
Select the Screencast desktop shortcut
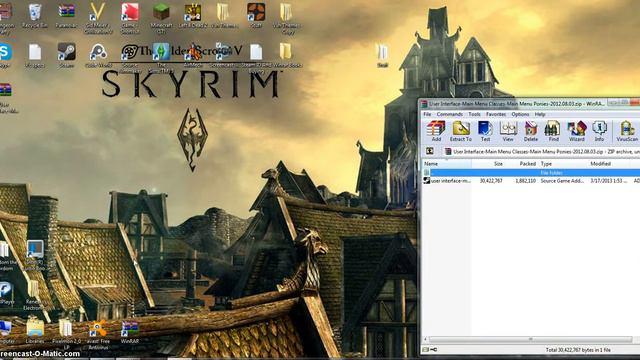pyautogui.click(x=224, y=55)
